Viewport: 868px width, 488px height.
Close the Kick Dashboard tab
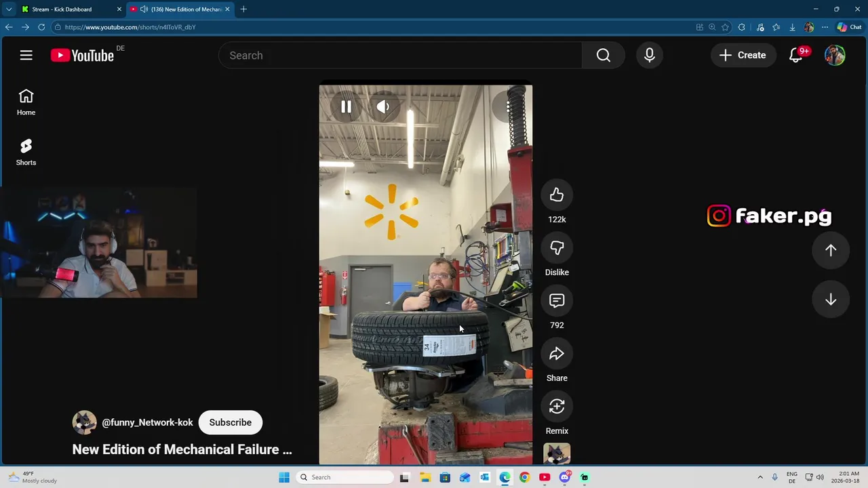(x=119, y=9)
